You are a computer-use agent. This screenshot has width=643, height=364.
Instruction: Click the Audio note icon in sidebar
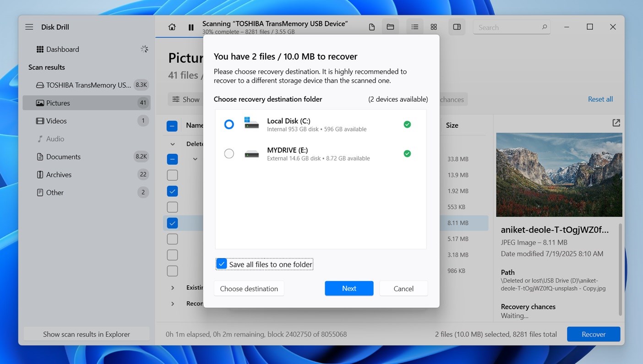pyautogui.click(x=40, y=139)
